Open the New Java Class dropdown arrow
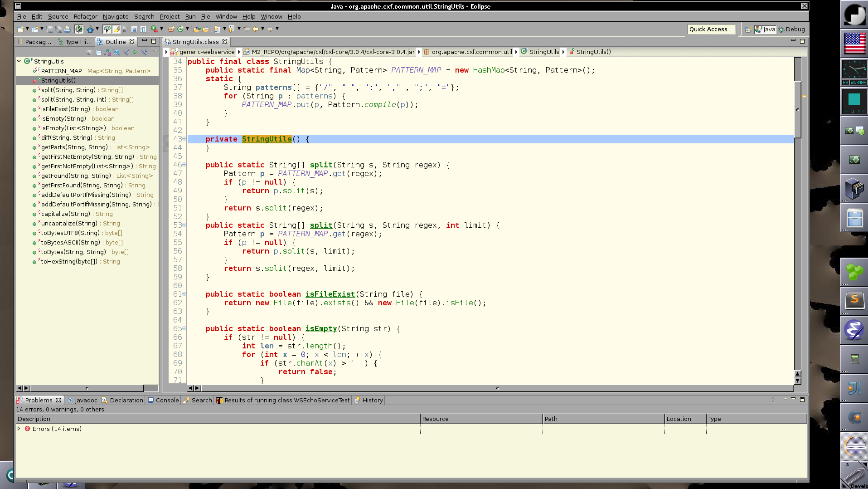Image resolution: width=868 pixels, height=489 pixels. tap(187, 29)
